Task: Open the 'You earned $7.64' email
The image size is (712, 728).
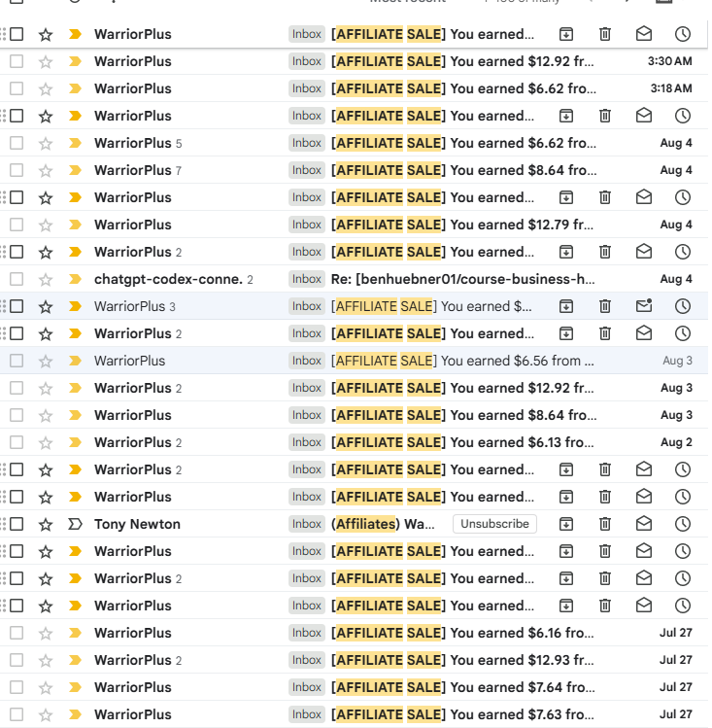Action: (462, 687)
